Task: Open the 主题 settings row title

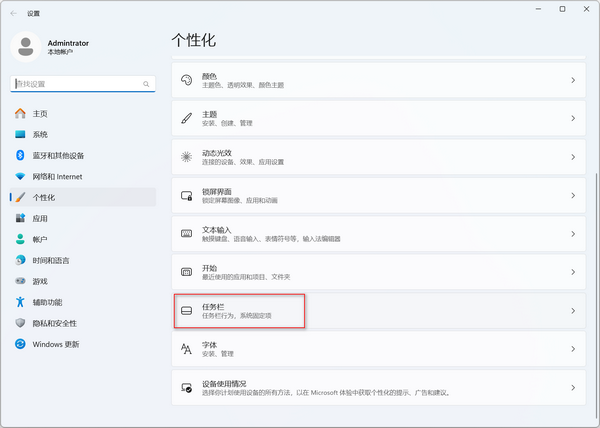Action: point(209,114)
